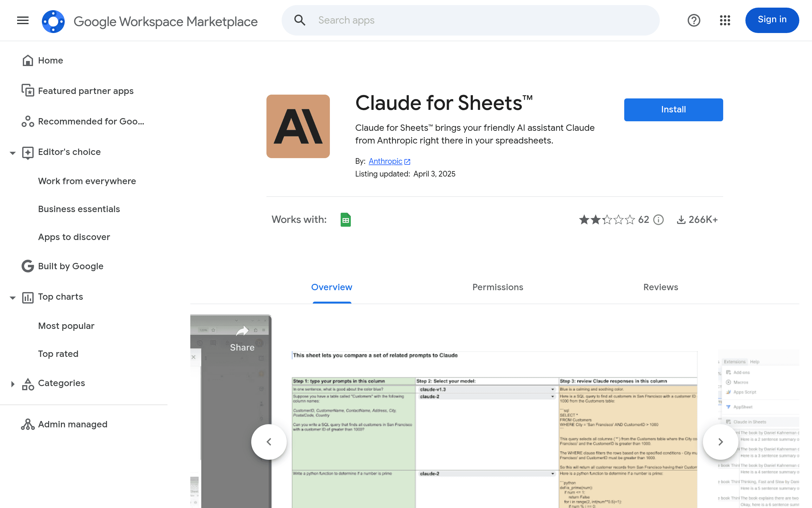The height and width of the screenshot is (508, 812).
Task: Show previous screenshot in carousel
Action: (269, 442)
